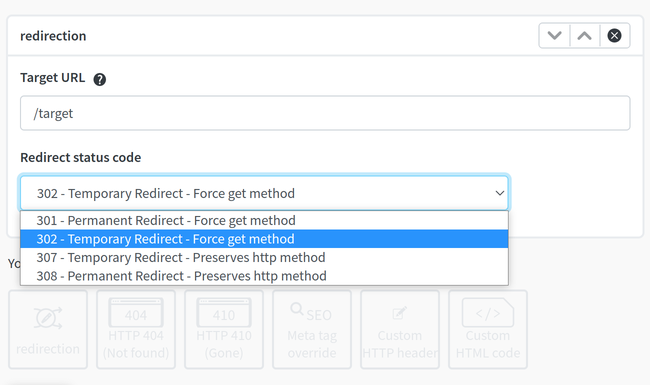This screenshot has height=385, width=650.
Task: Add SEO Meta tag override action
Action: (312, 329)
